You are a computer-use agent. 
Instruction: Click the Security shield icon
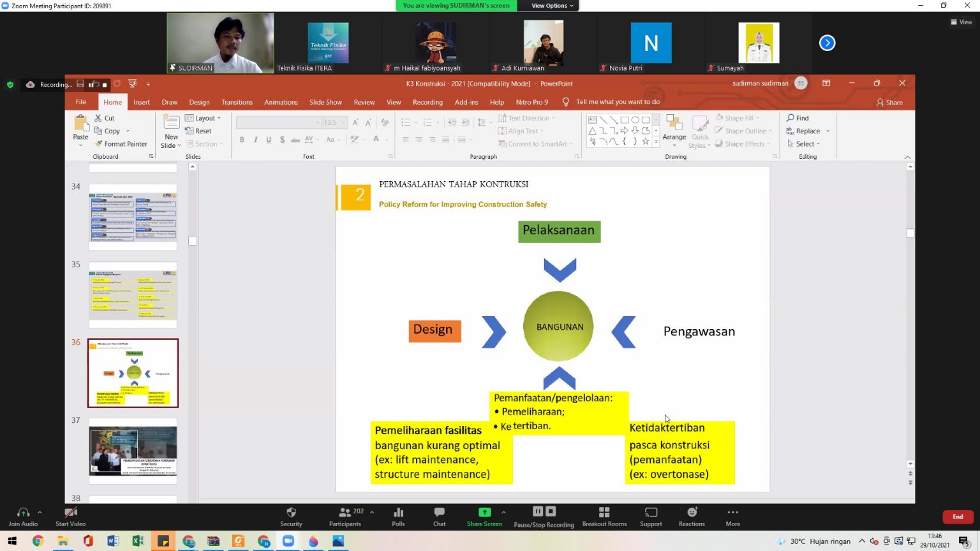[291, 516]
